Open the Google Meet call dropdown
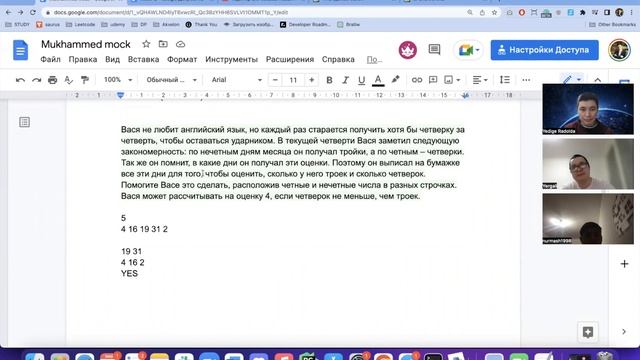The image size is (640, 360). click(x=468, y=50)
